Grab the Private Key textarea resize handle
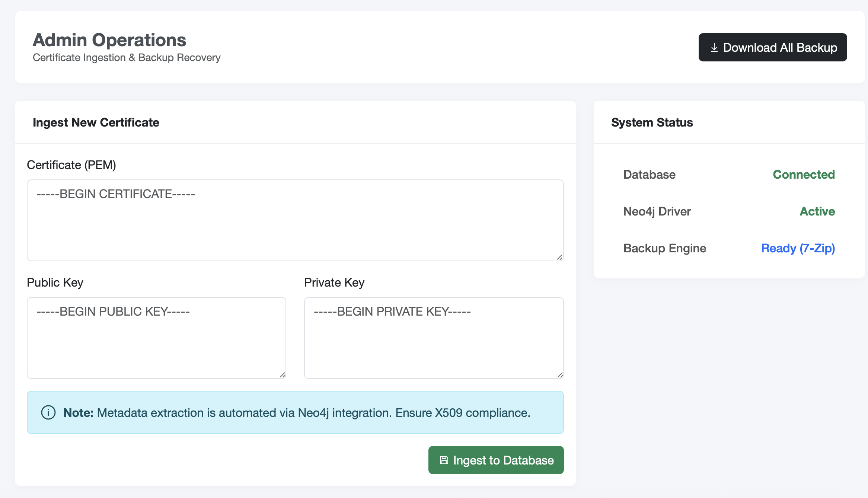 pos(560,375)
